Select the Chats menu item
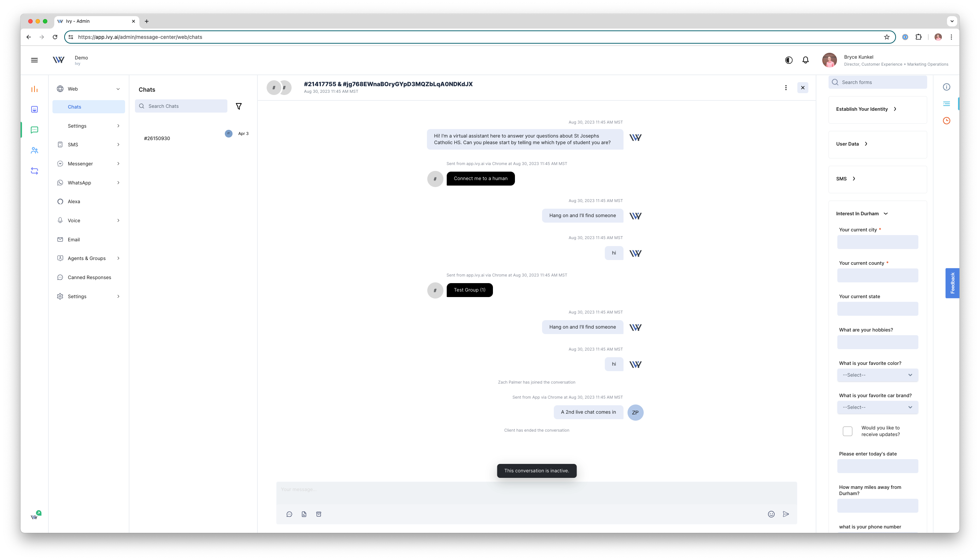The height and width of the screenshot is (560, 980). [88, 107]
